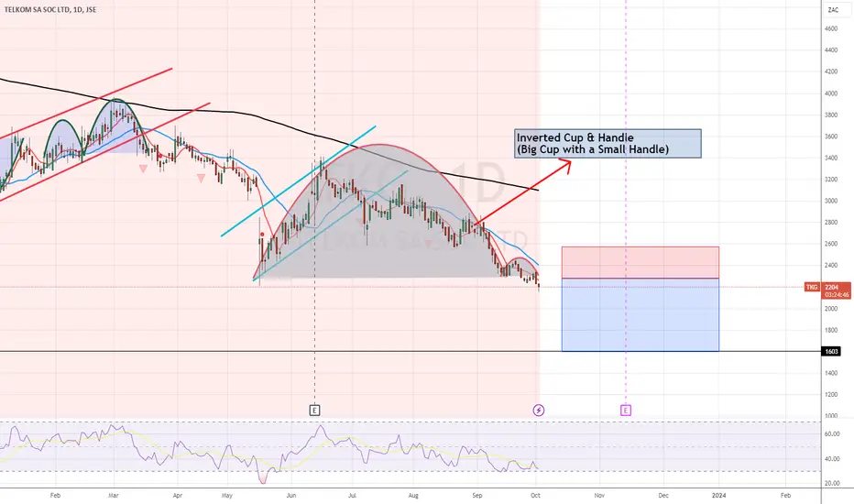Image resolution: width=854 pixels, height=504 pixels.
Task: Select the red stop-loss zone of short position
Action: click(640, 263)
